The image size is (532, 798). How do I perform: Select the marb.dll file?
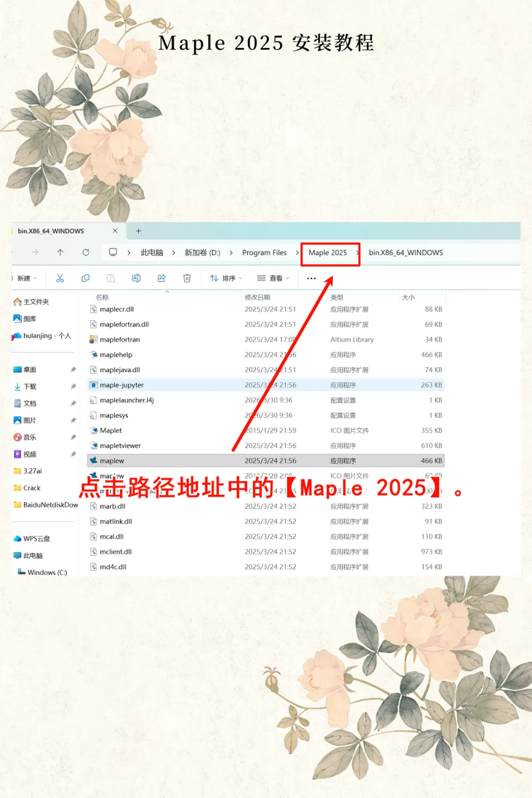266,506
